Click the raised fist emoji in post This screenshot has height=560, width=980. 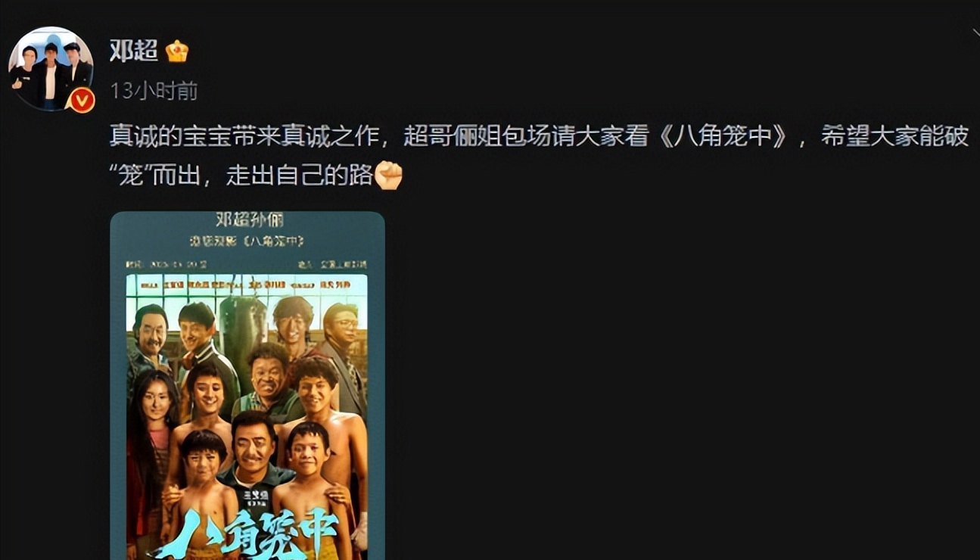(x=389, y=176)
